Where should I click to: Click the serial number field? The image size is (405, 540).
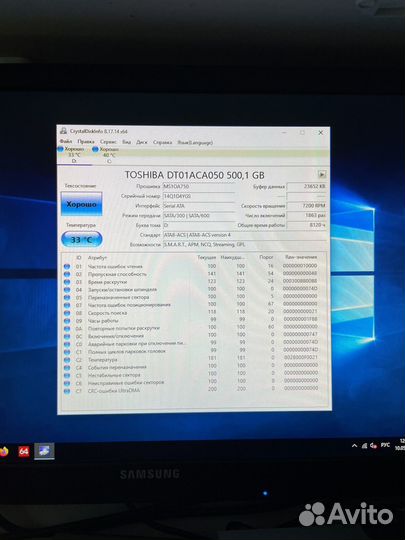click(198, 196)
